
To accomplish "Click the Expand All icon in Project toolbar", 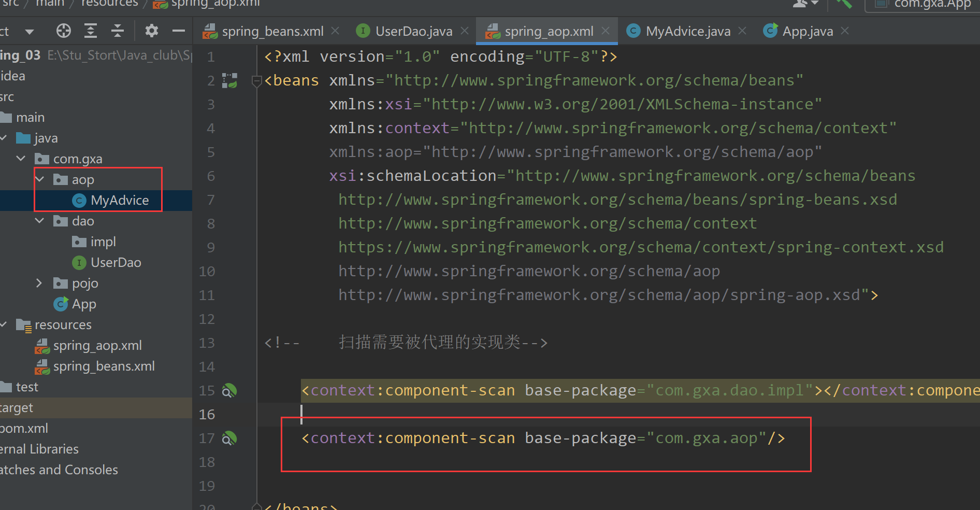I will (x=91, y=31).
